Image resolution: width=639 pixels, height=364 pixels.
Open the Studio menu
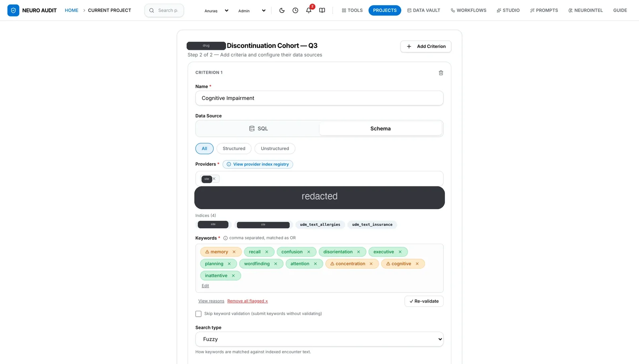coord(508,10)
